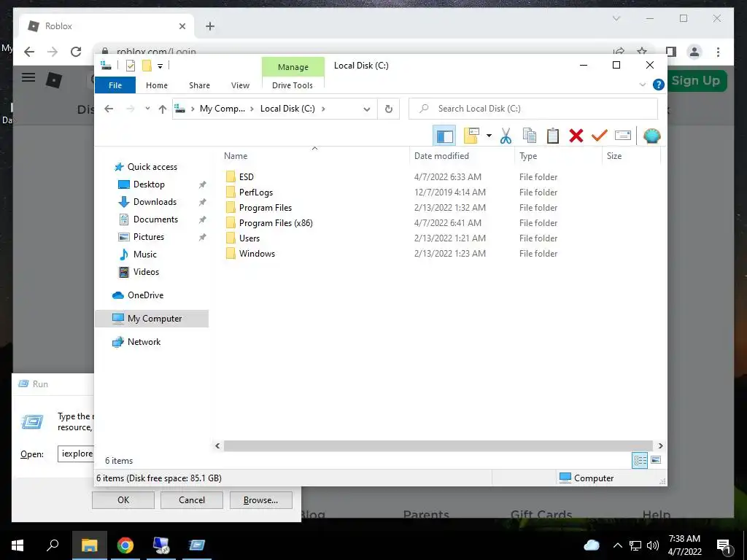
Task: Click the Chrome icon in the taskbar
Action: [x=125, y=545]
